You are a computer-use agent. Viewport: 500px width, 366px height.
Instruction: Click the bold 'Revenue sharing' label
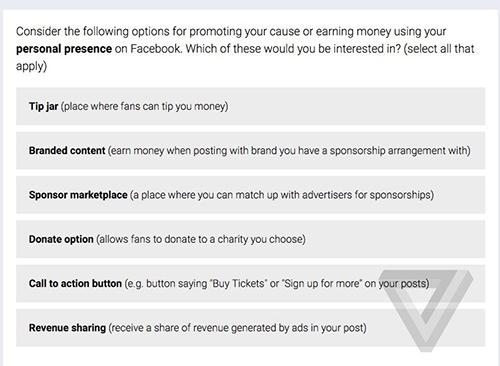(x=67, y=328)
